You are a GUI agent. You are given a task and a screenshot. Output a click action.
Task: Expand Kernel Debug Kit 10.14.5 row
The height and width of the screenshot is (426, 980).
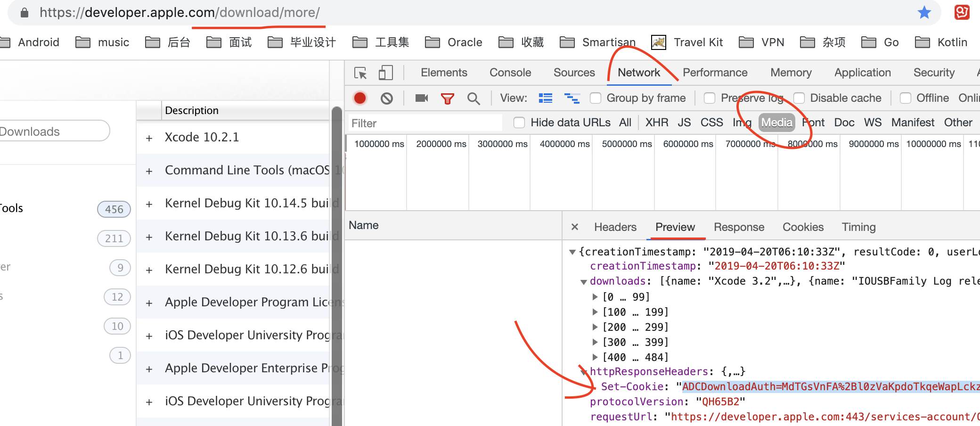(149, 204)
